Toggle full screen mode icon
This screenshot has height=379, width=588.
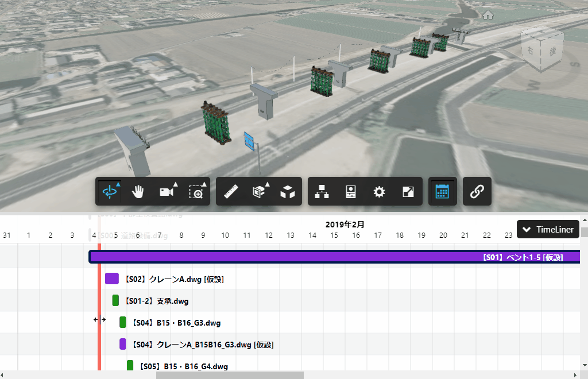pos(408,192)
